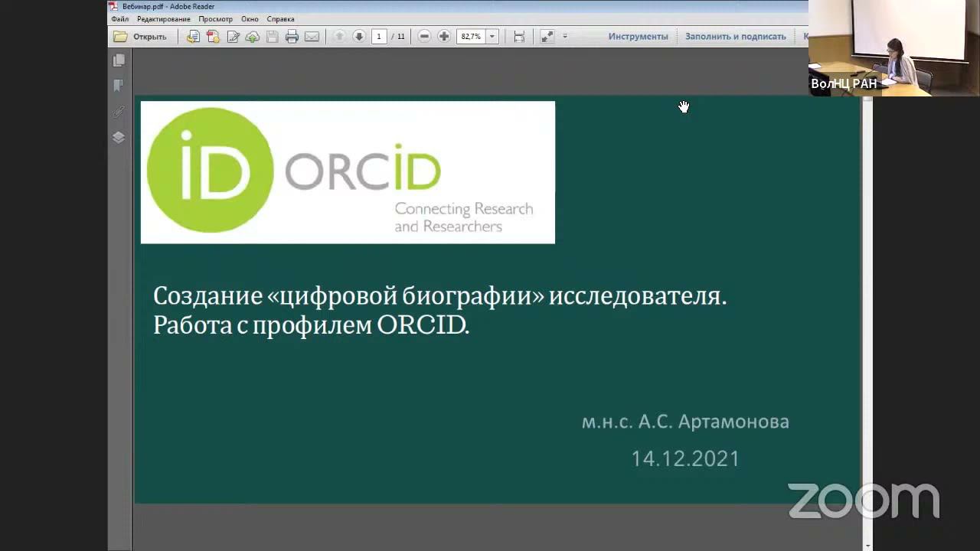Print the document with printer icon
The height and width of the screenshot is (551, 980).
[x=292, y=36]
